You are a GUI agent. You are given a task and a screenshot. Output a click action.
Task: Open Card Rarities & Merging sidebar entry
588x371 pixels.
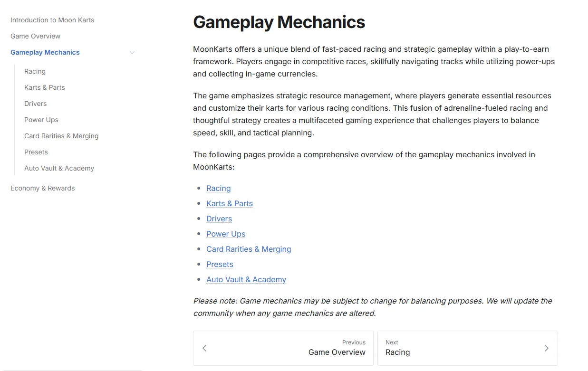click(61, 136)
